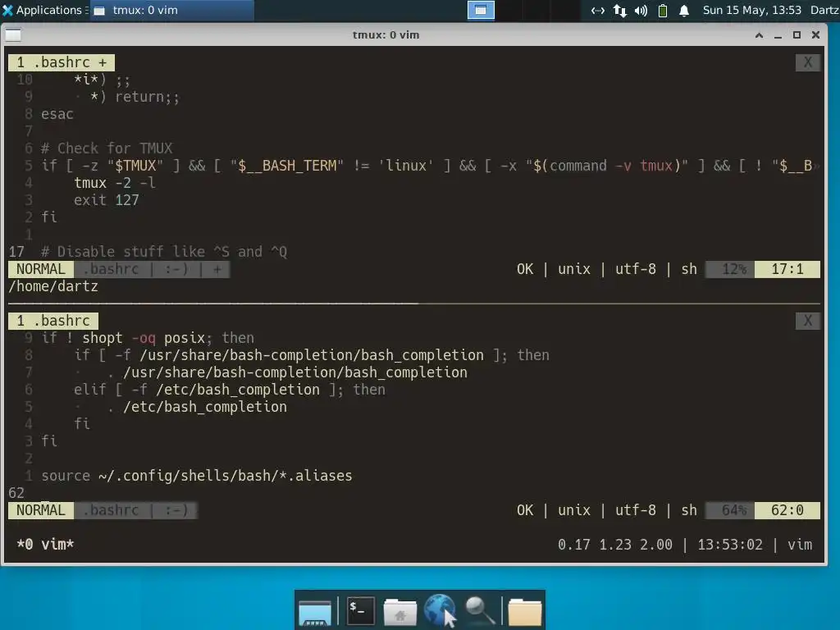Click the 'exit 127' line
This screenshot has height=630, width=840.
(x=106, y=200)
